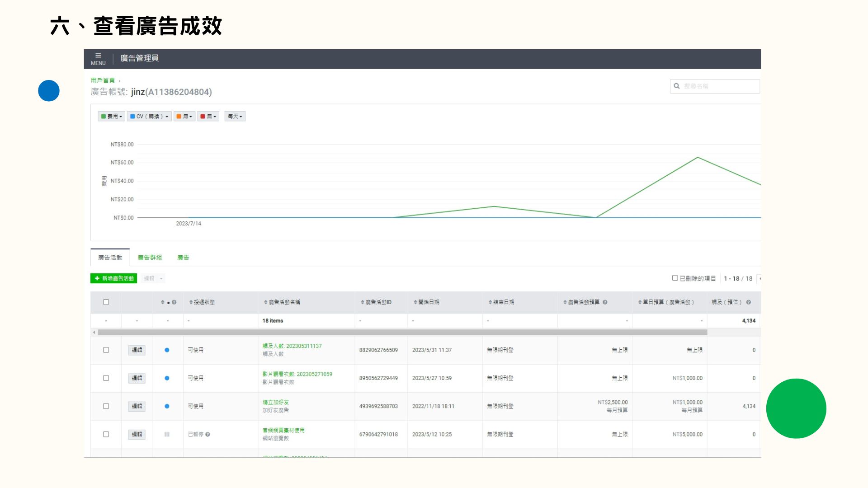Screen dimensions: 868x488
Task: Click the 廣告管理員 header title
Action: 139,58
